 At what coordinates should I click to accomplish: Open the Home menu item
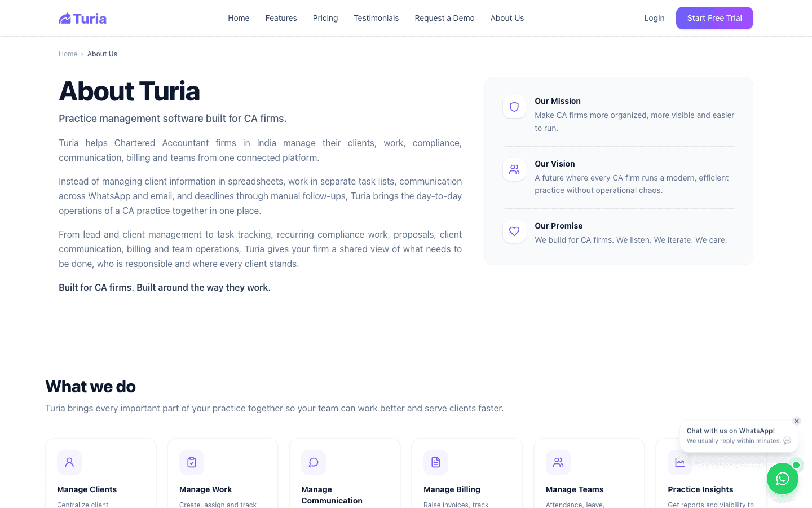(239, 18)
